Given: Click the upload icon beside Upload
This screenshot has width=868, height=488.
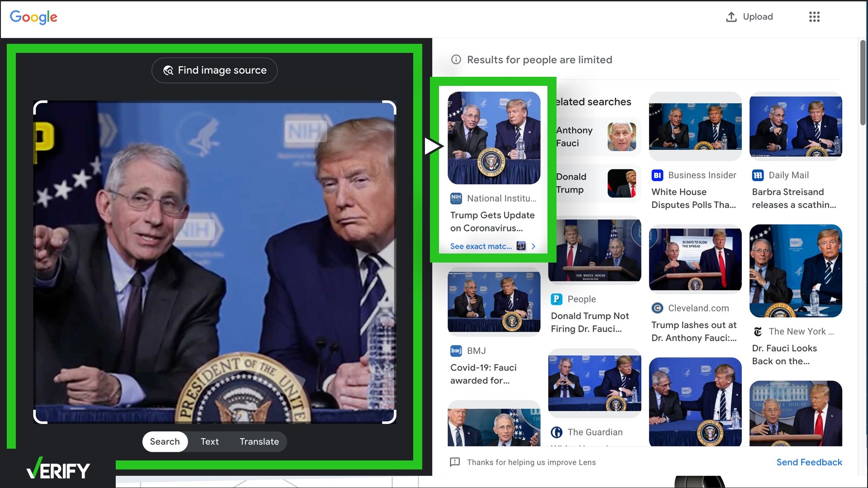Looking at the screenshot, I should (x=731, y=17).
